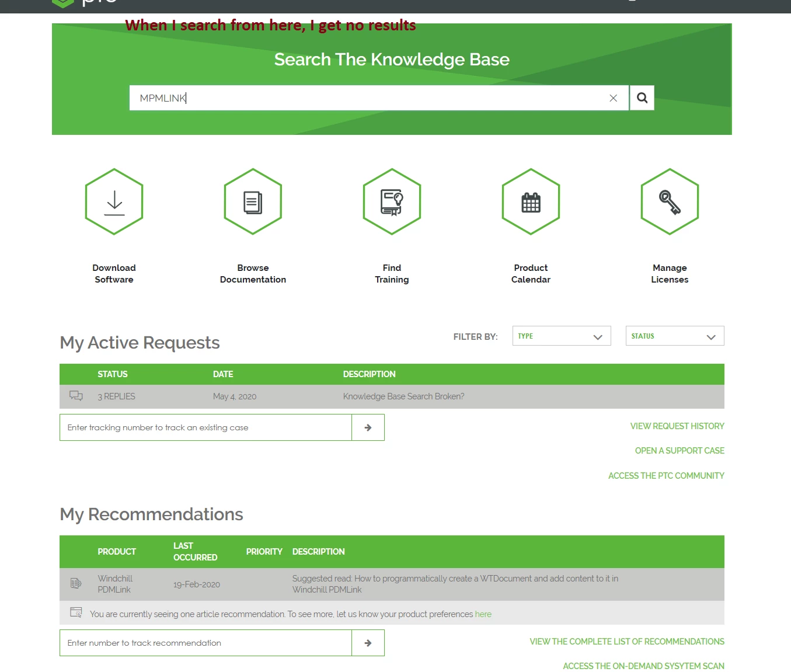The image size is (791, 672).
Task: Sort requests by STATUS column header
Action: point(113,374)
